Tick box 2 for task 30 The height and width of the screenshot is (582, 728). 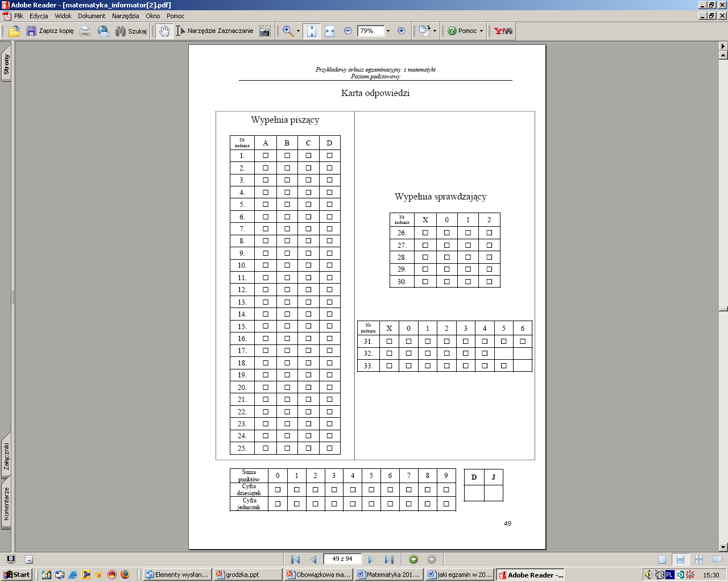point(489,281)
